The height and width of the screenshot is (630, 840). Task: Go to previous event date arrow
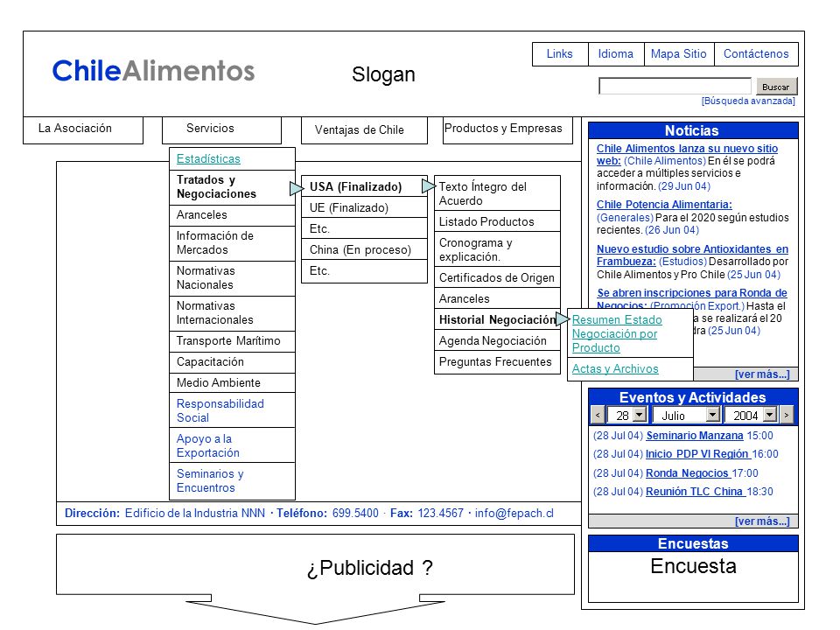click(598, 415)
